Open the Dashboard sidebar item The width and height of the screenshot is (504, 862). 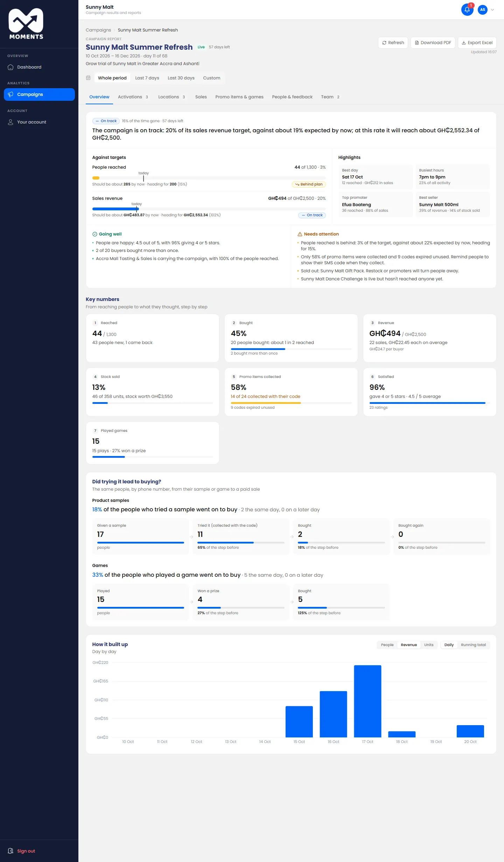[39, 67]
